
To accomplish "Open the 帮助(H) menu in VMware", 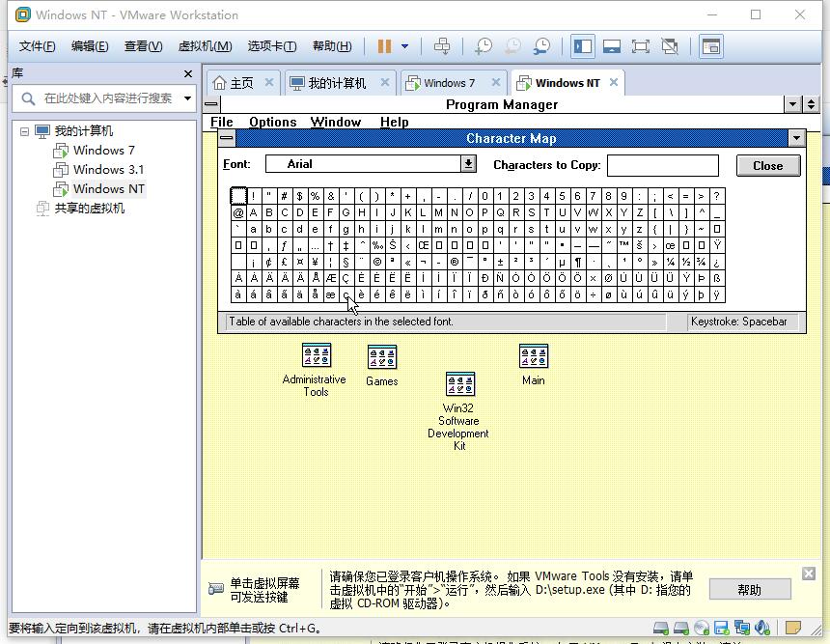I will coord(332,46).
